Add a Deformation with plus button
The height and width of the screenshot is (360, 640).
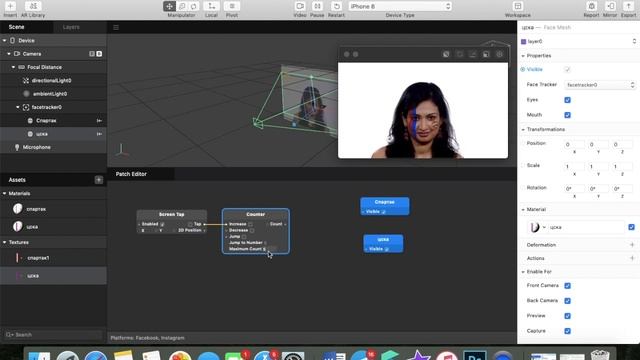point(632,245)
